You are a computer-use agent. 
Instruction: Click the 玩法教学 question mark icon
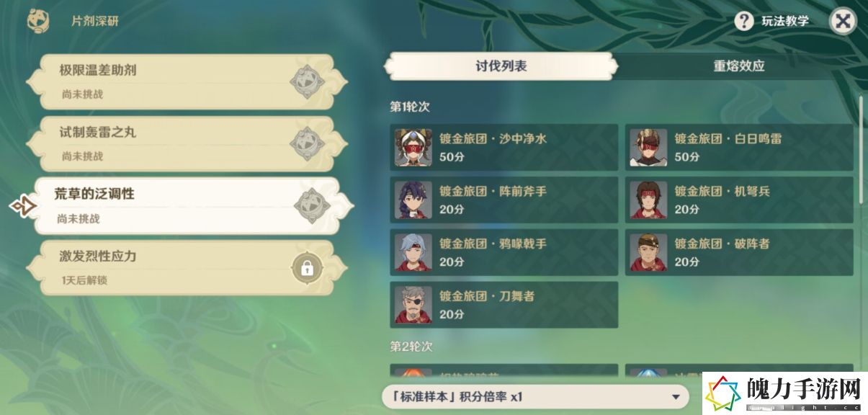744,21
